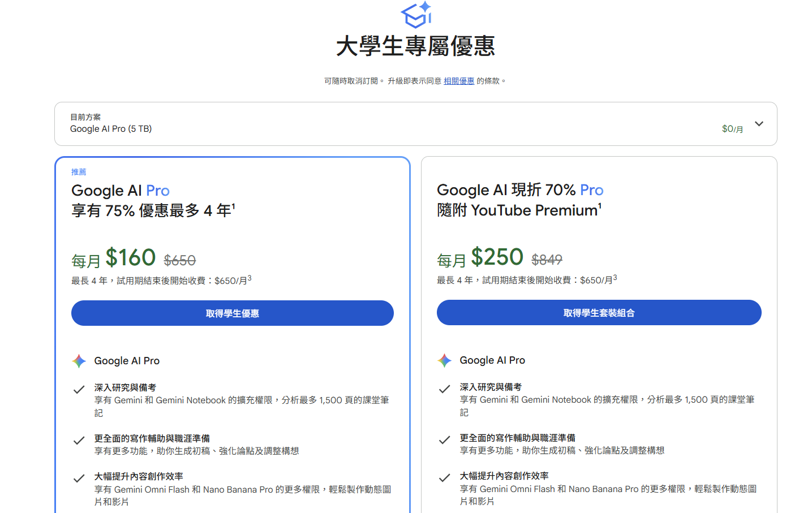812x513 pixels.
Task: Click the Gemini star icon in left card
Action: [79, 361]
